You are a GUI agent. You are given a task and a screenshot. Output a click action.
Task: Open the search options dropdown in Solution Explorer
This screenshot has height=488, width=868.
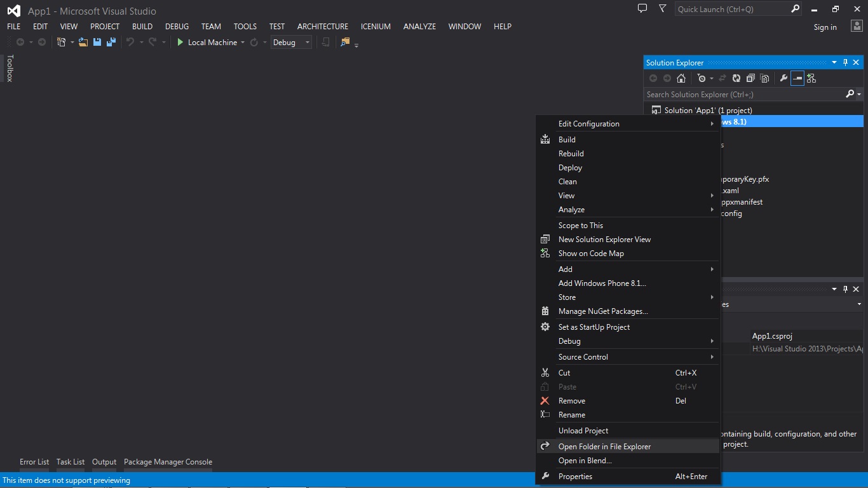pos(859,95)
